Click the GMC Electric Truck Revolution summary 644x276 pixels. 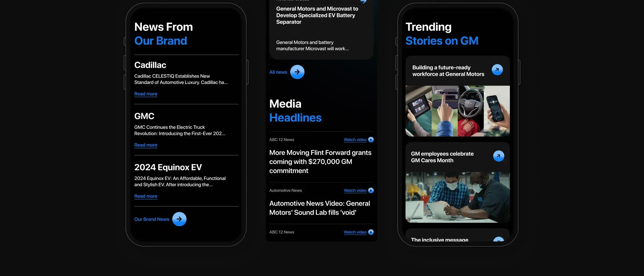point(180,130)
